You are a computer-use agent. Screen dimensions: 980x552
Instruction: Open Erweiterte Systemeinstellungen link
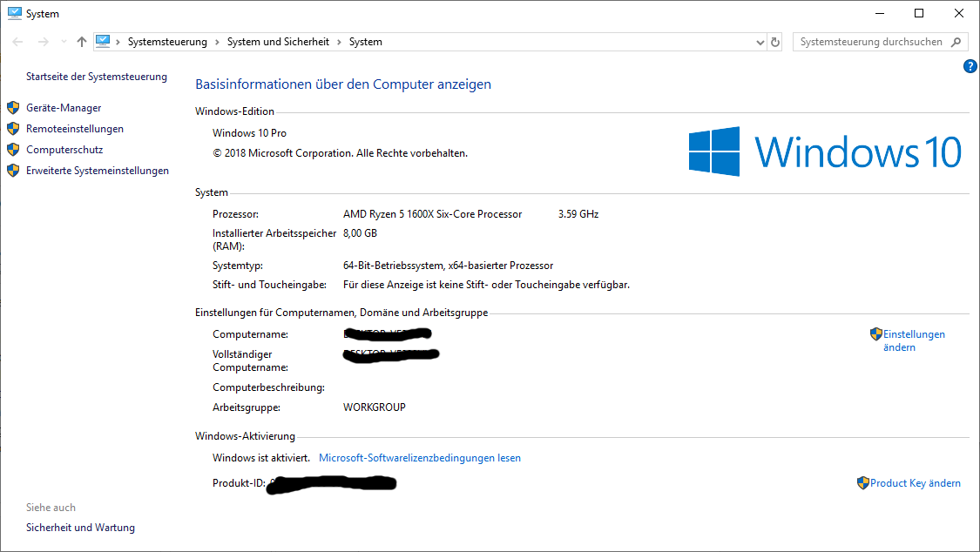98,171
